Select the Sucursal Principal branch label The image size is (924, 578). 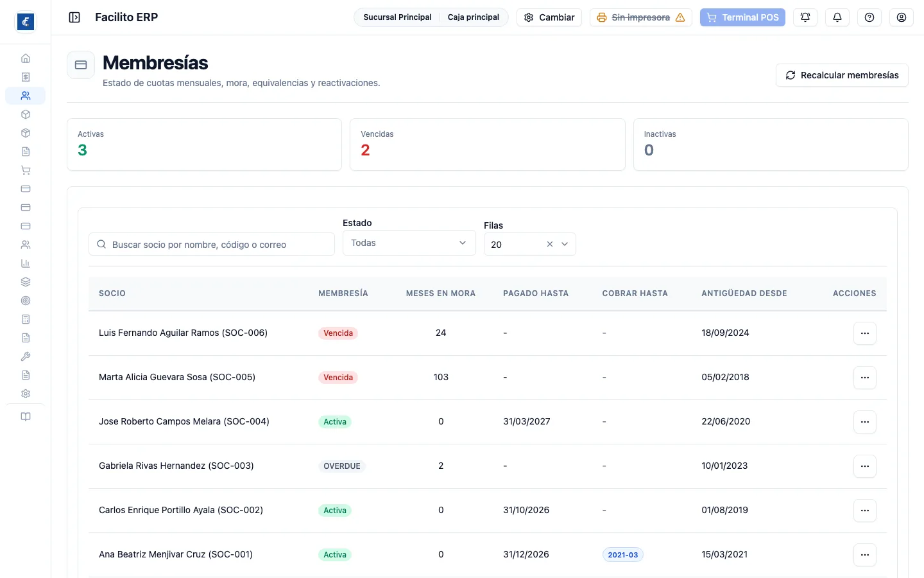click(397, 17)
